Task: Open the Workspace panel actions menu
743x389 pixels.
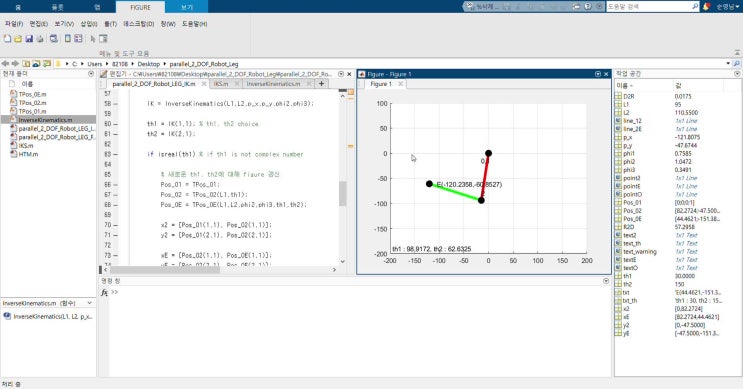Action: (737, 74)
